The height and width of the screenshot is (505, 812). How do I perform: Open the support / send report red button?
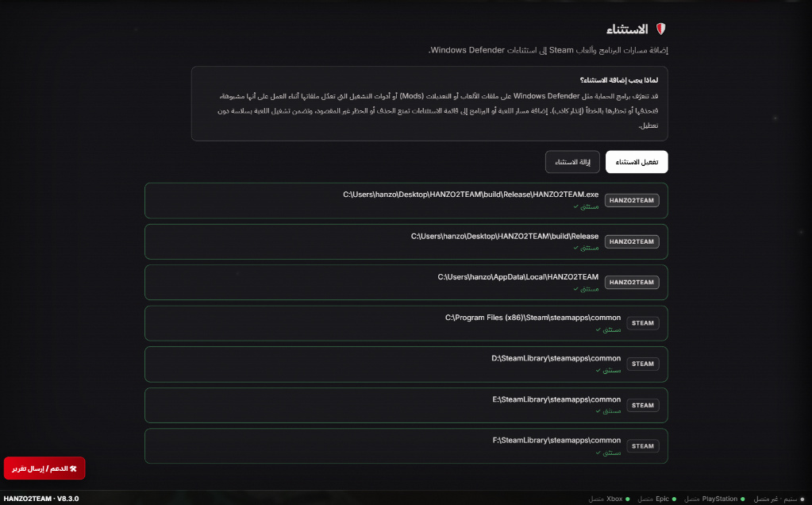[44, 468]
